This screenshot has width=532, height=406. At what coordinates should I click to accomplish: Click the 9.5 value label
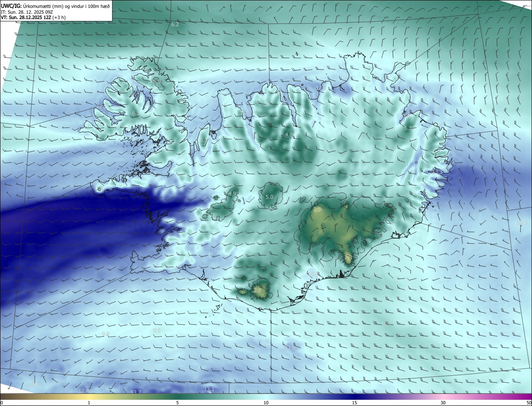point(157,330)
